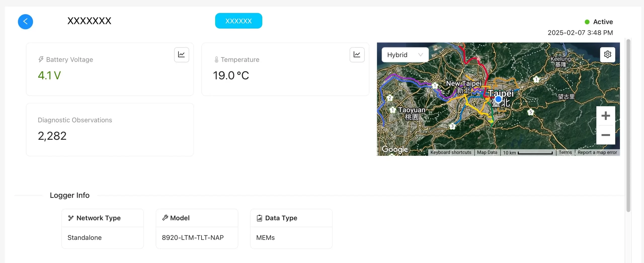Toggle the 10 km map scale

[528, 153]
